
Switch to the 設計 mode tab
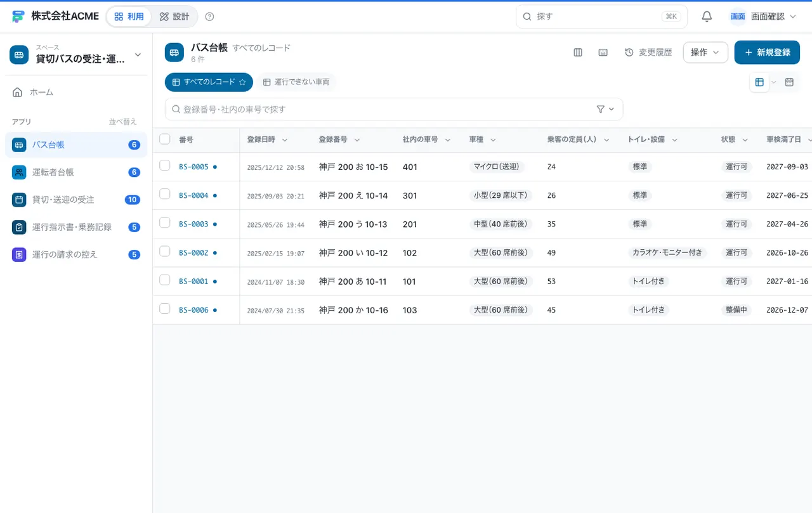(174, 16)
